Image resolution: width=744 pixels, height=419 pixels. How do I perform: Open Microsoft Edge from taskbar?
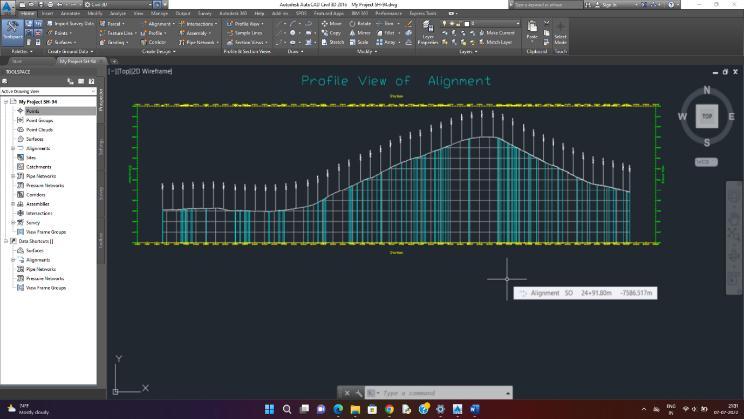pyautogui.click(x=338, y=409)
